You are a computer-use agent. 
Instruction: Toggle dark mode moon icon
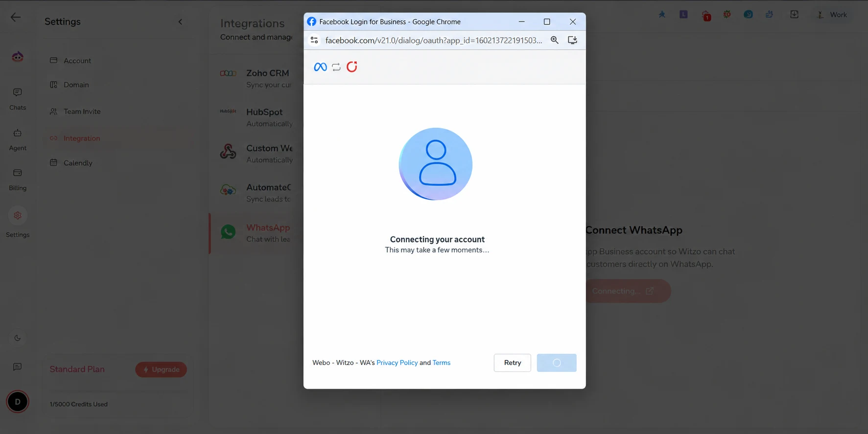pos(18,338)
